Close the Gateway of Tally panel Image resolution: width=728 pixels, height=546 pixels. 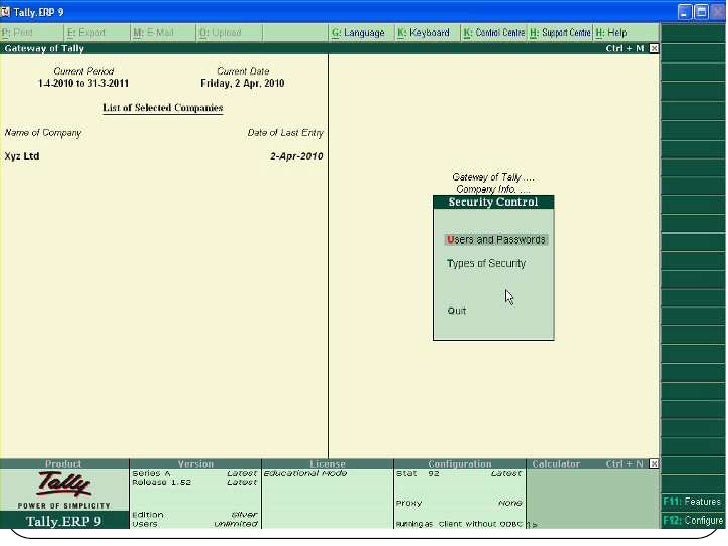[x=654, y=48]
